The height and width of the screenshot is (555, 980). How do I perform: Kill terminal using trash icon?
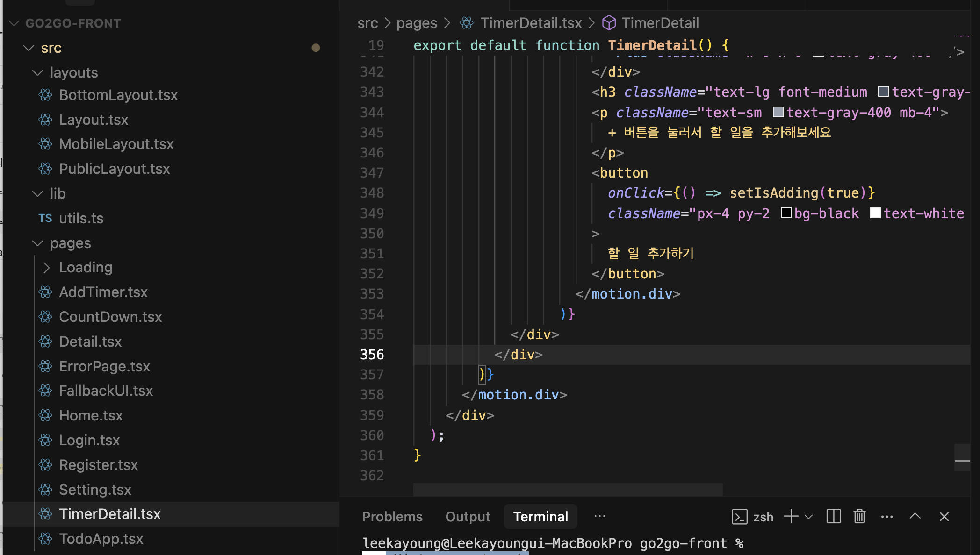point(859,517)
